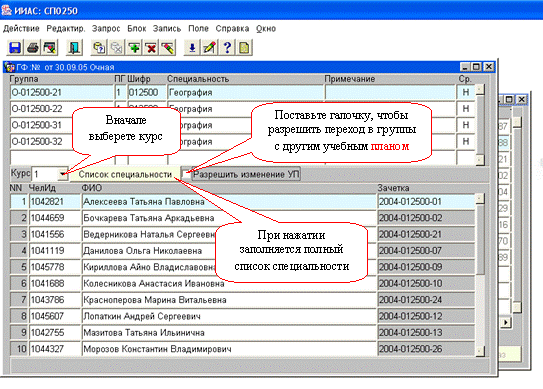Click the Н field in О-012500-21 row

point(466,92)
